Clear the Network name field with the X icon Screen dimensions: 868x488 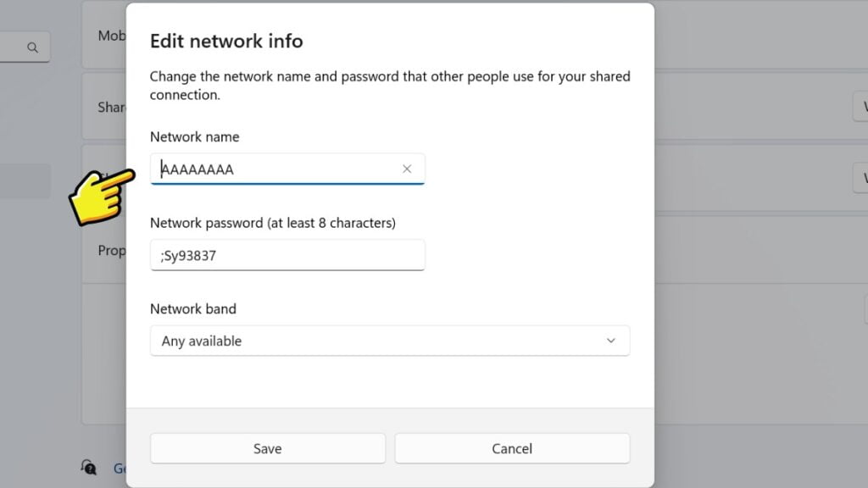pos(407,169)
